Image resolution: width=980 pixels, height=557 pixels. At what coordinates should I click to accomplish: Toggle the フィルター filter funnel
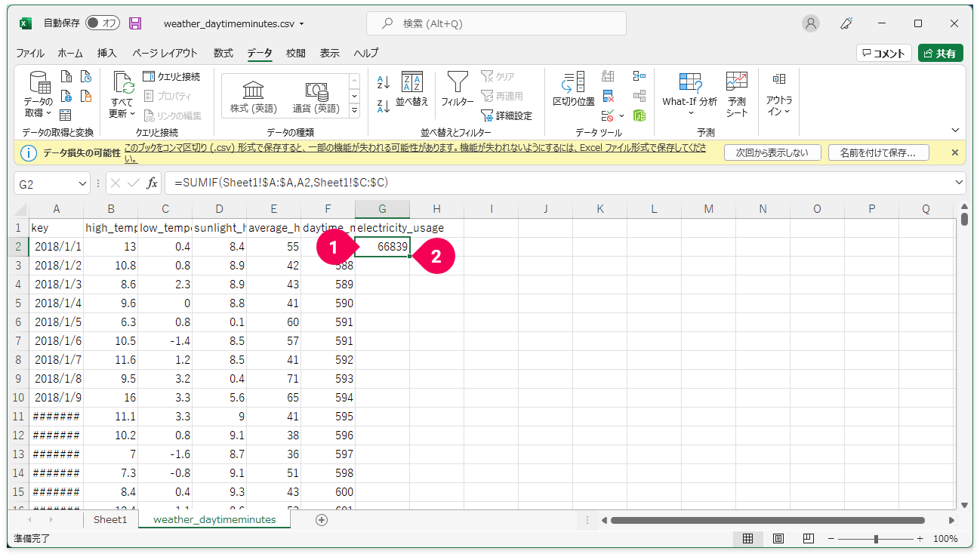458,89
